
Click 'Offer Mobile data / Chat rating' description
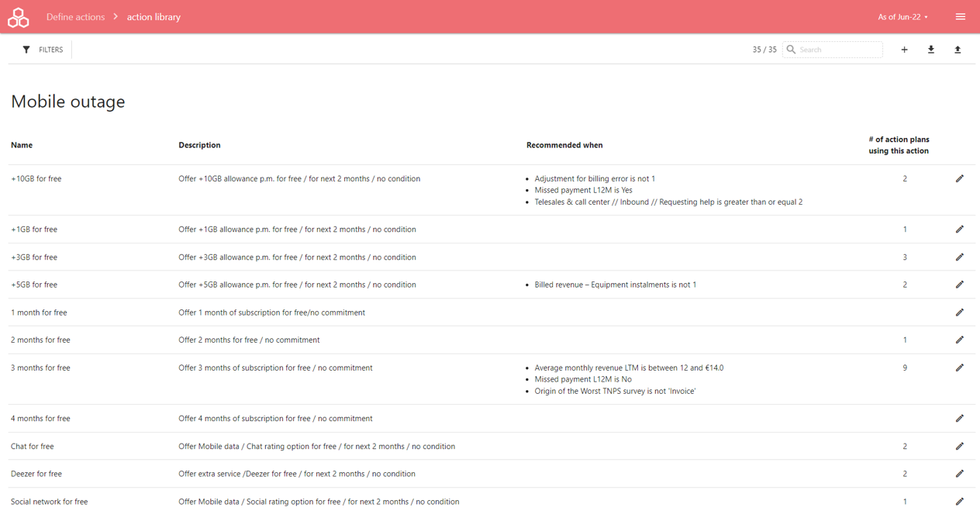point(316,447)
